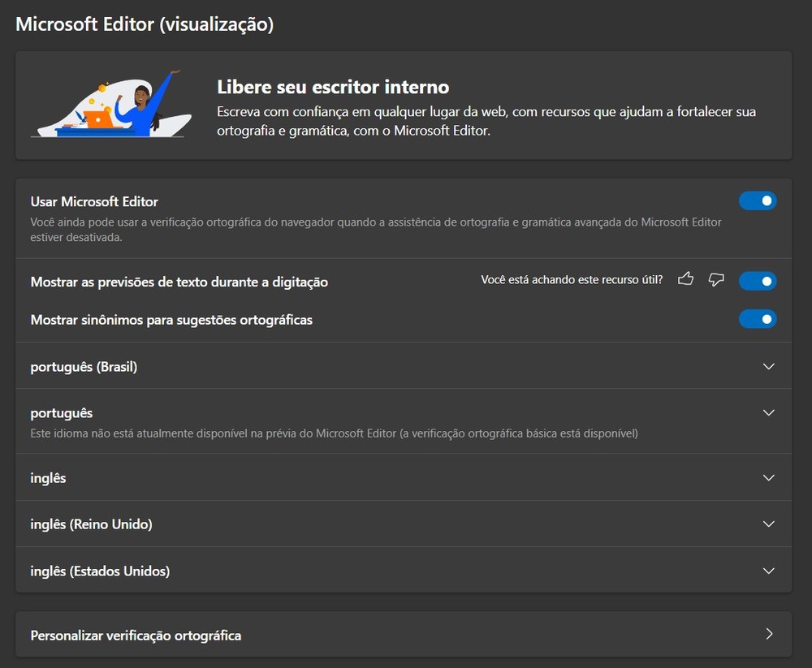Expand the inglês language chevron
The height and width of the screenshot is (668, 812).
[x=769, y=478]
